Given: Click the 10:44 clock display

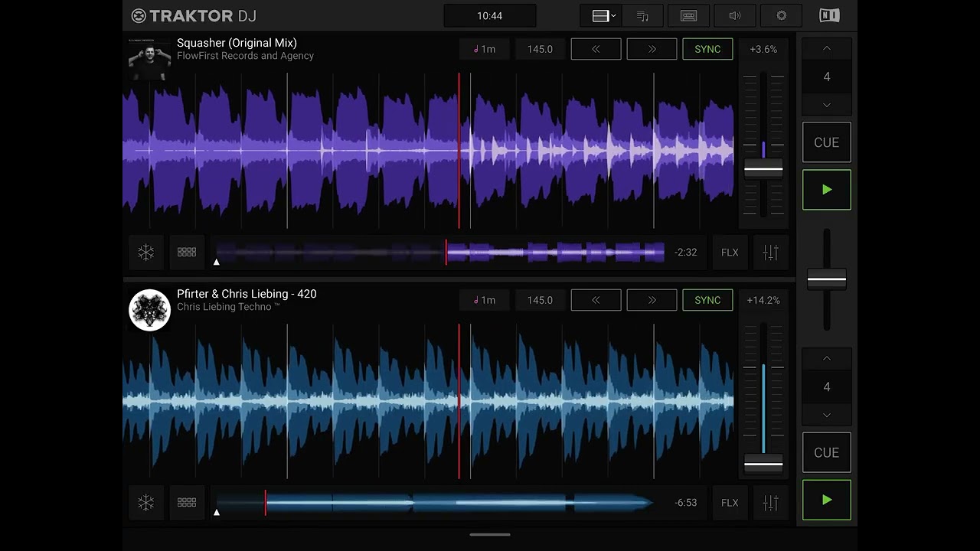Looking at the screenshot, I should pos(489,15).
